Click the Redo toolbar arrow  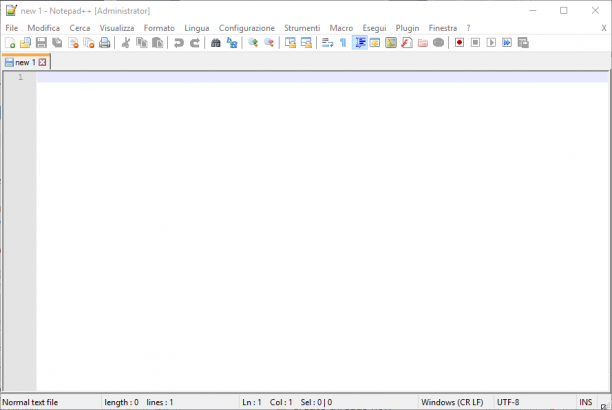click(x=194, y=43)
